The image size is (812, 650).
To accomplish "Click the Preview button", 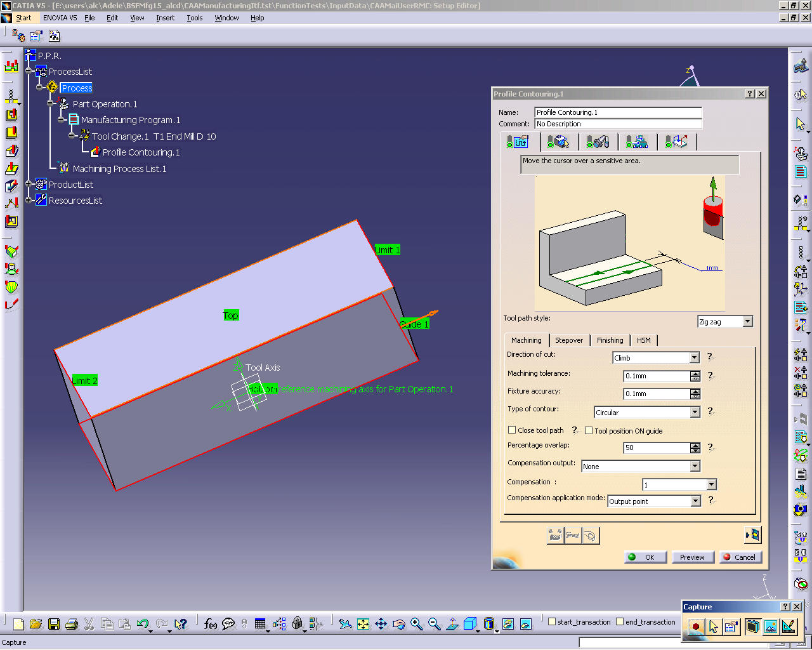I will (692, 557).
